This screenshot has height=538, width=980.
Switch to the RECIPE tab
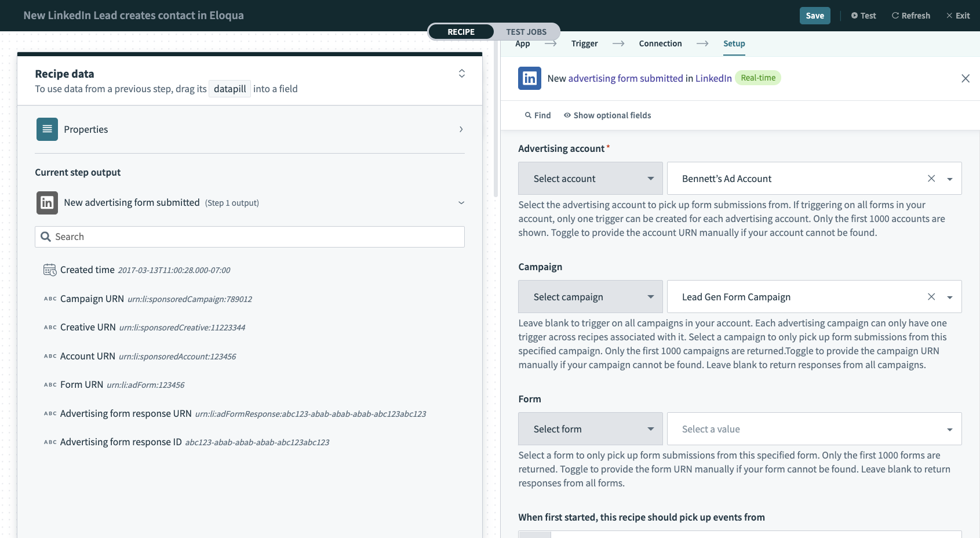click(461, 32)
